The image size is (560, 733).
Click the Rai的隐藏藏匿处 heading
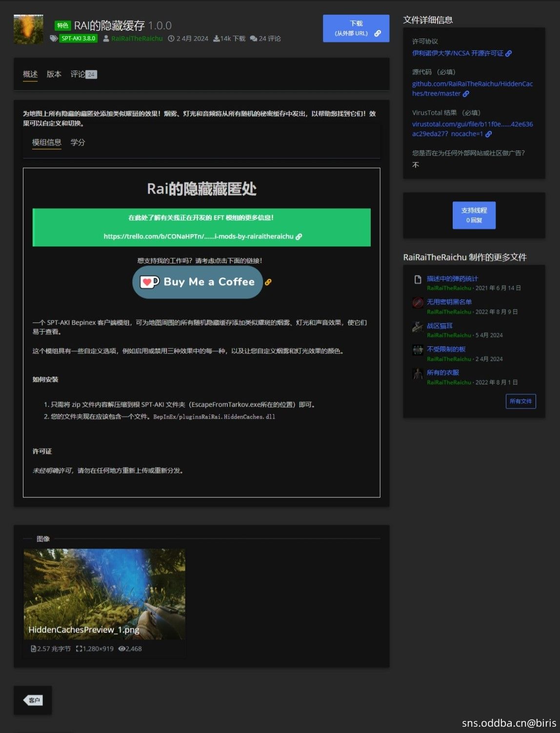coord(201,189)
